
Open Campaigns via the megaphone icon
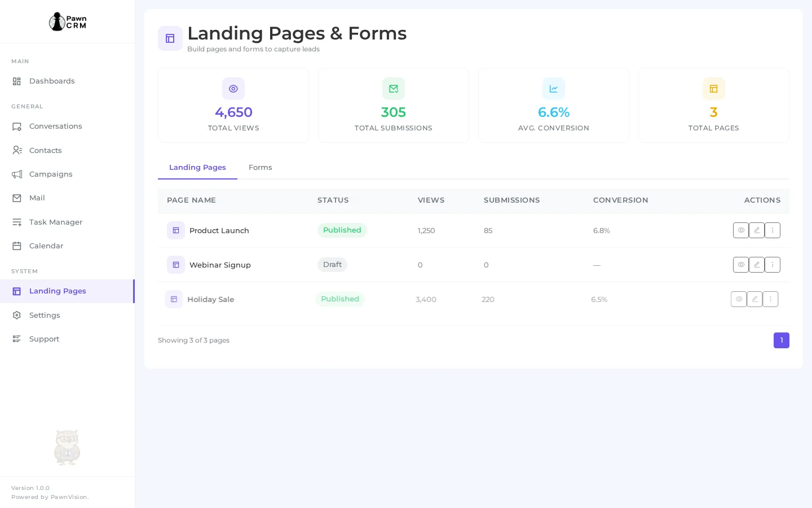[17, 174]
